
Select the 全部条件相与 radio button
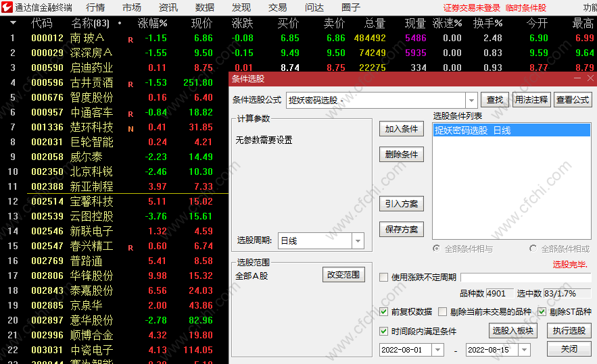point(436,249)
